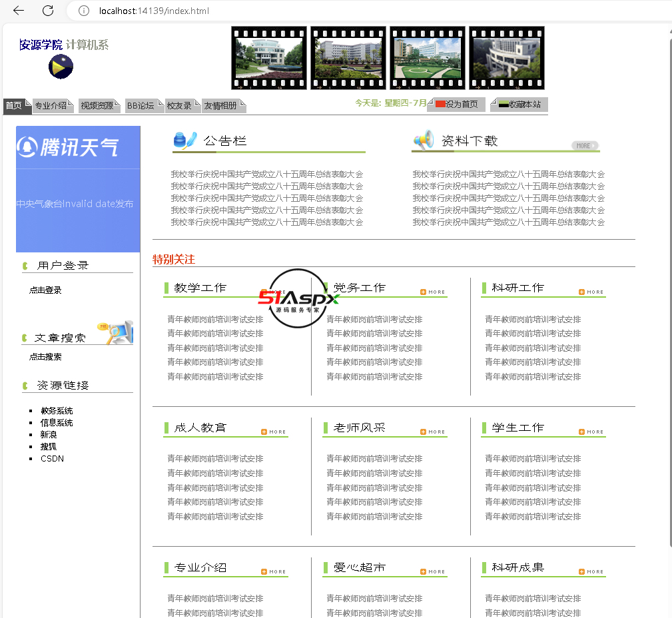Open first 公告栏 announcement link
The width and height of the screenshot is (672, 618).
(x=266, y=174)
